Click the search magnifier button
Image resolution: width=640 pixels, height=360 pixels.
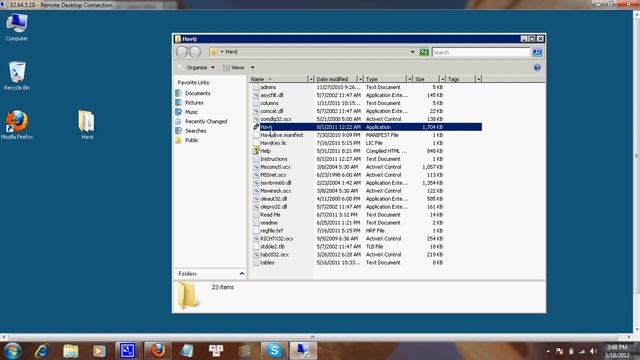[537, 52]
